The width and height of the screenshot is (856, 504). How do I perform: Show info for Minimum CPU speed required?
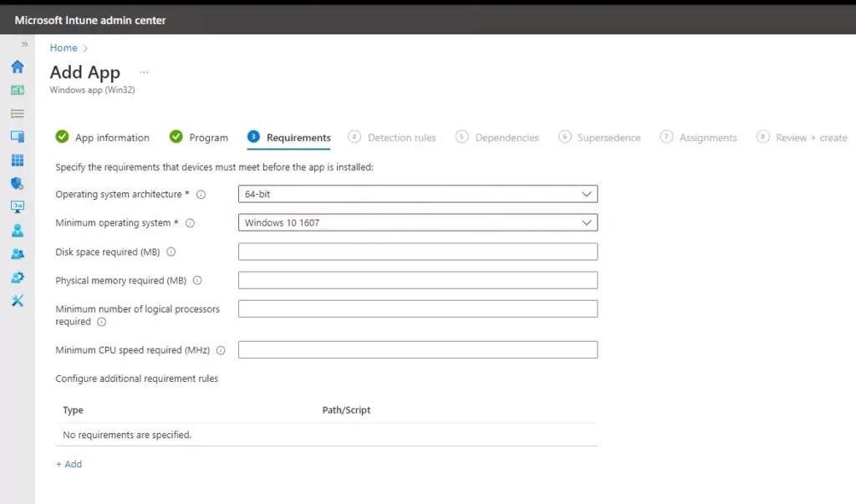click(x=221, y=350)
